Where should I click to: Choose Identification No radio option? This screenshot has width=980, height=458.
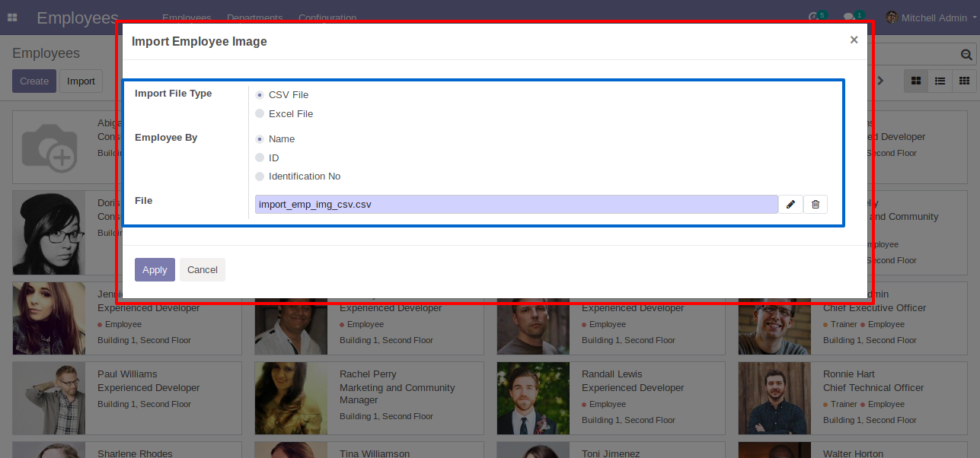tap(260, 177)
